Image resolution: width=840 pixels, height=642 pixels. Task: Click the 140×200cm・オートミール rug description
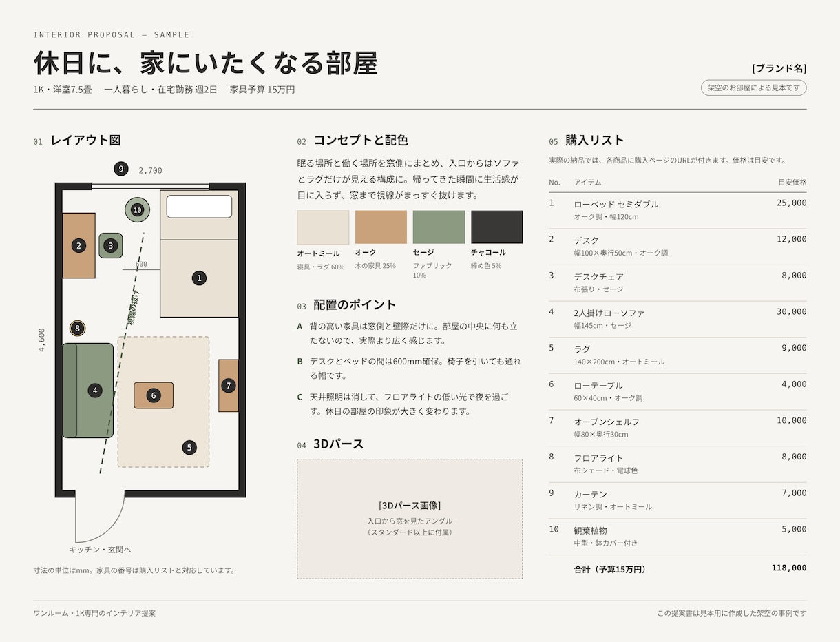619,362
